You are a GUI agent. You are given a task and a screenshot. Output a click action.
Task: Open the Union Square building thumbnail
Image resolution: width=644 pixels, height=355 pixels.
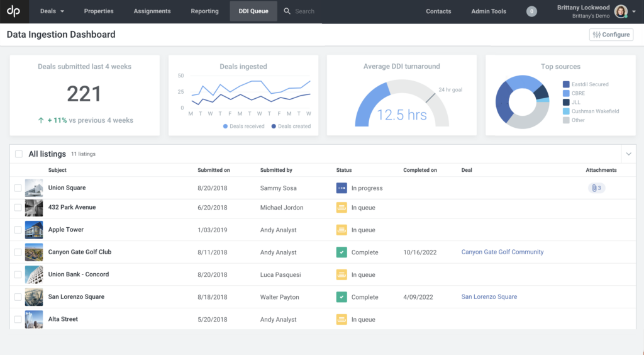pyautogui.click(x=34, y=188)
